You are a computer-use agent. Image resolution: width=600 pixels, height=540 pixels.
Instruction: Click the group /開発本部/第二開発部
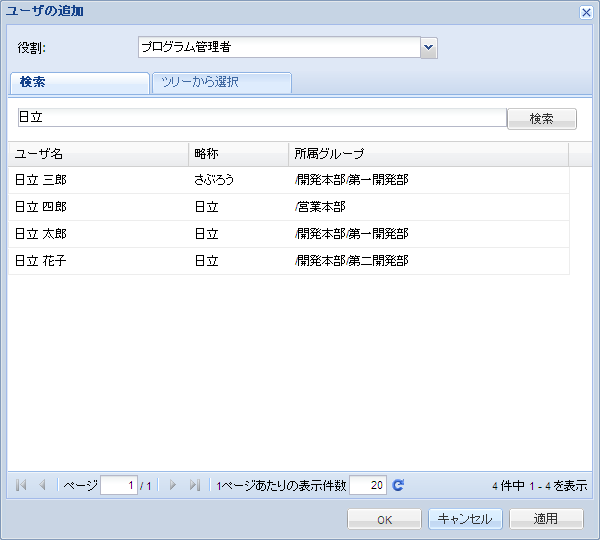(x=352, y=261)
